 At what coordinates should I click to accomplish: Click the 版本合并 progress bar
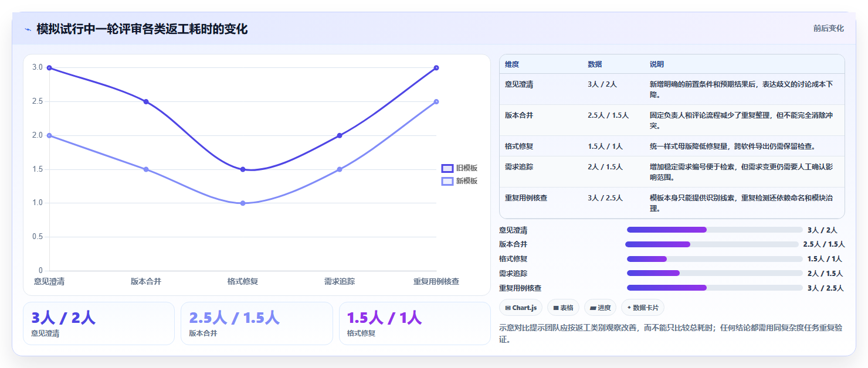pos(712,244)
